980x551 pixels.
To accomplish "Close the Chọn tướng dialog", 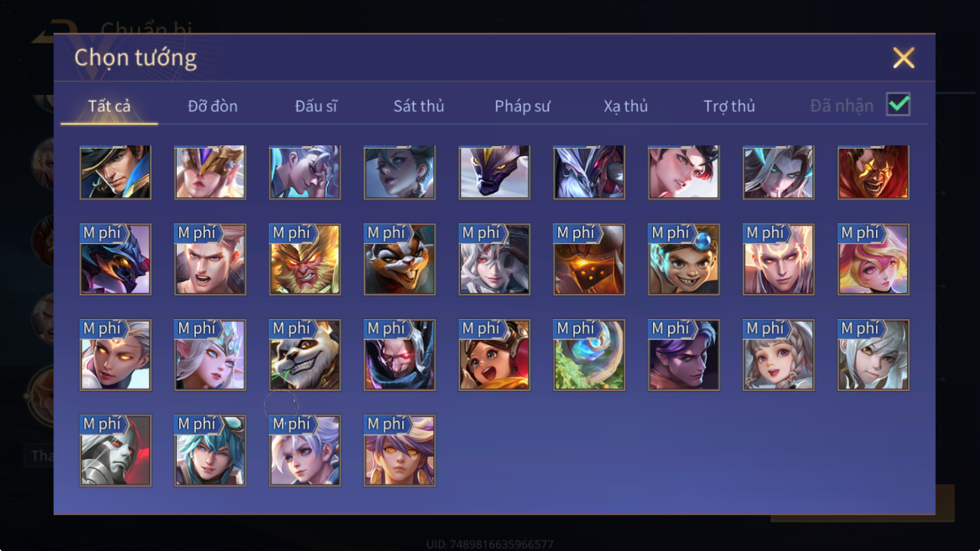I will coord(903,58).
